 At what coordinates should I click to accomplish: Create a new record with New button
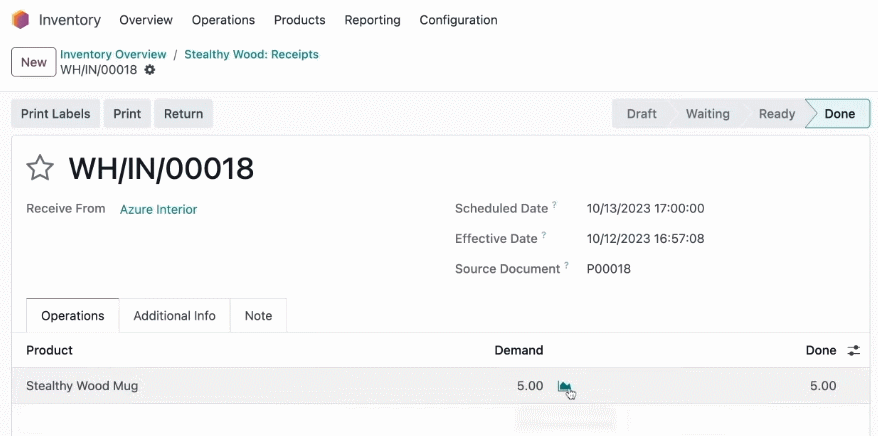tap(34, 62)
